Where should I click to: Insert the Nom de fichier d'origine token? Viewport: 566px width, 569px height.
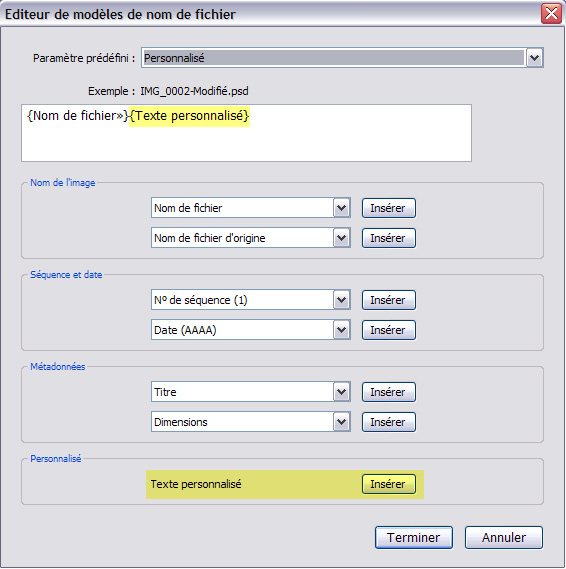(x=389, y=238)
